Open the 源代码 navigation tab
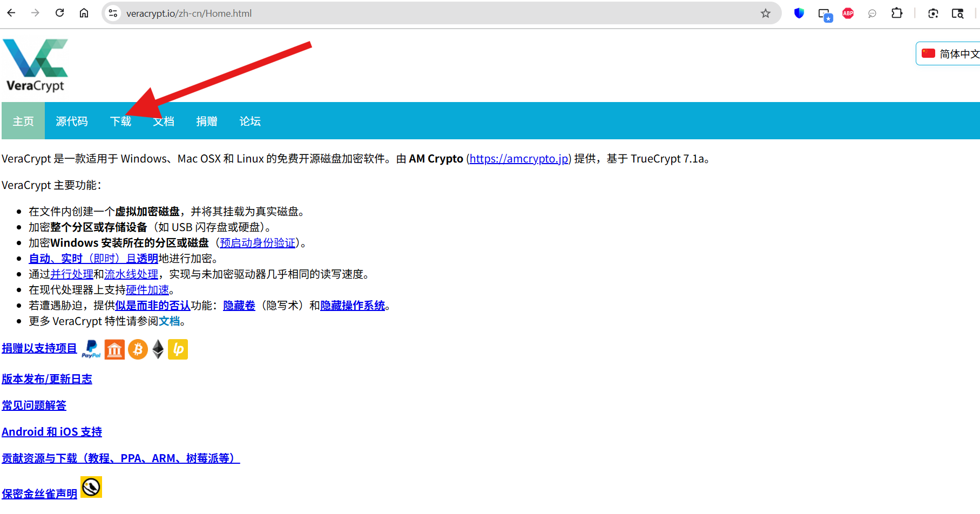980x514 pixels. coord(72,121)
